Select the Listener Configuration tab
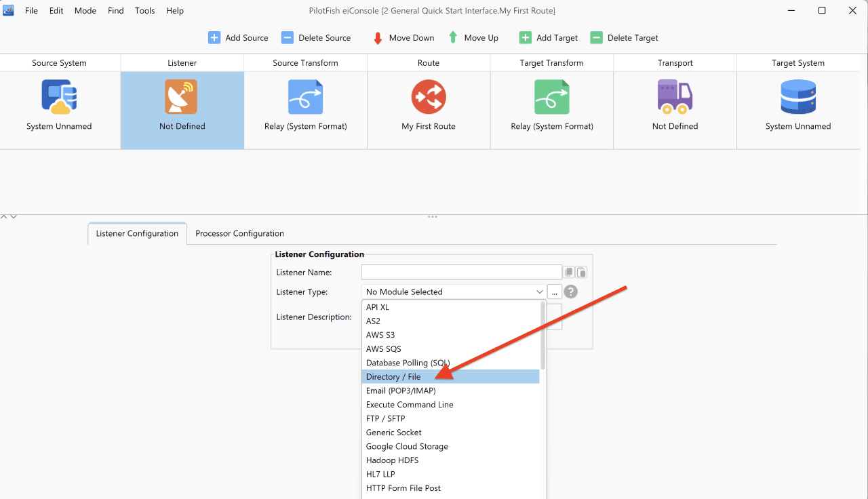The image size is (868, 499). [137, 233]
